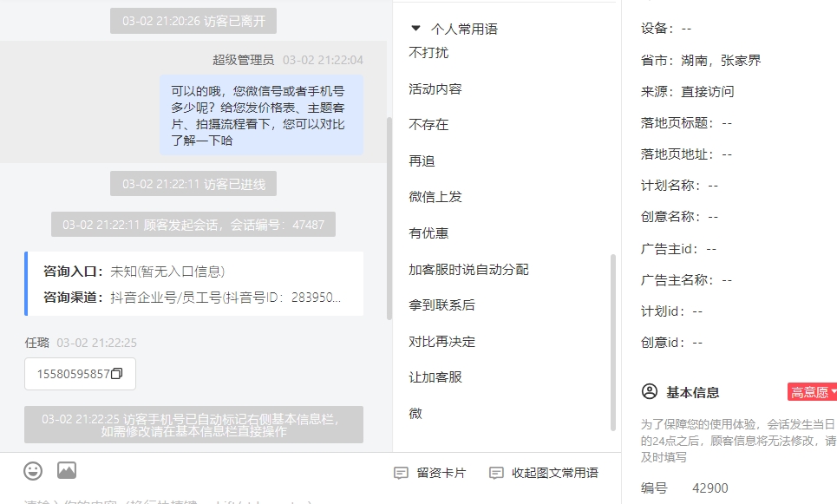Click the 计划名称 field

tap(679, 186)
